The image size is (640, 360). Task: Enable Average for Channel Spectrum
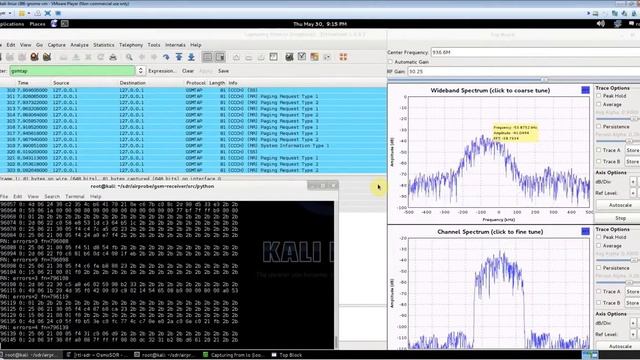coord(599,246)
